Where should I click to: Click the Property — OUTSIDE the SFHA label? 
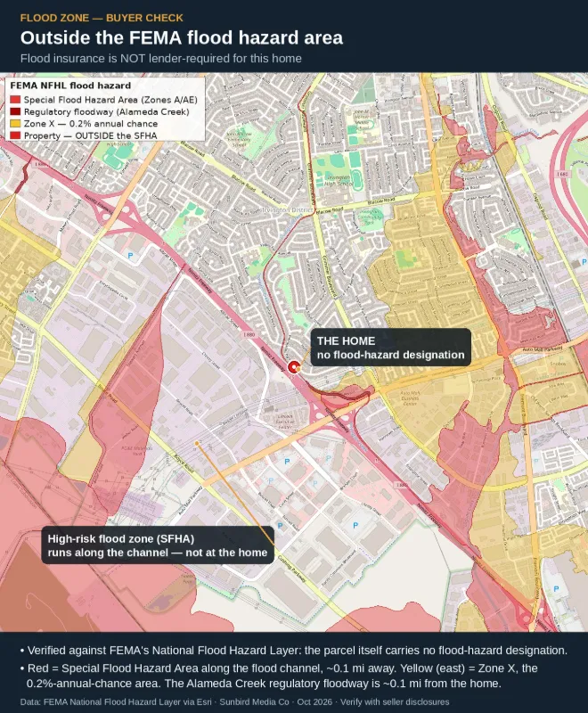pyautogui.click(x=90, y=135)
